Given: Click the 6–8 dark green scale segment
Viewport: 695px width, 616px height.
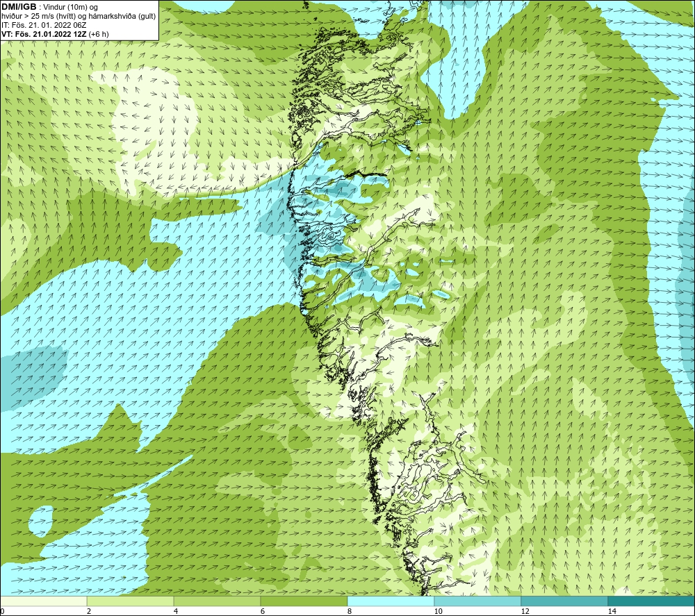Looking at the screenshot, I should click(304, 601).
